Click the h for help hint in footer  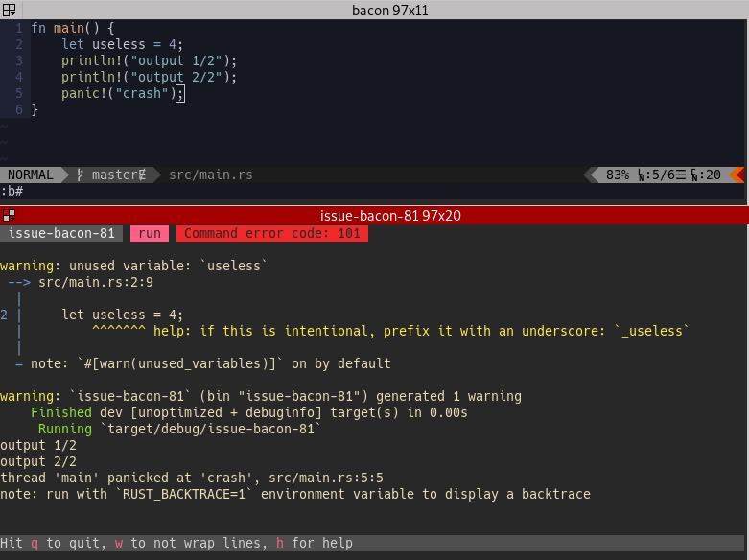[x=315, y=543]
